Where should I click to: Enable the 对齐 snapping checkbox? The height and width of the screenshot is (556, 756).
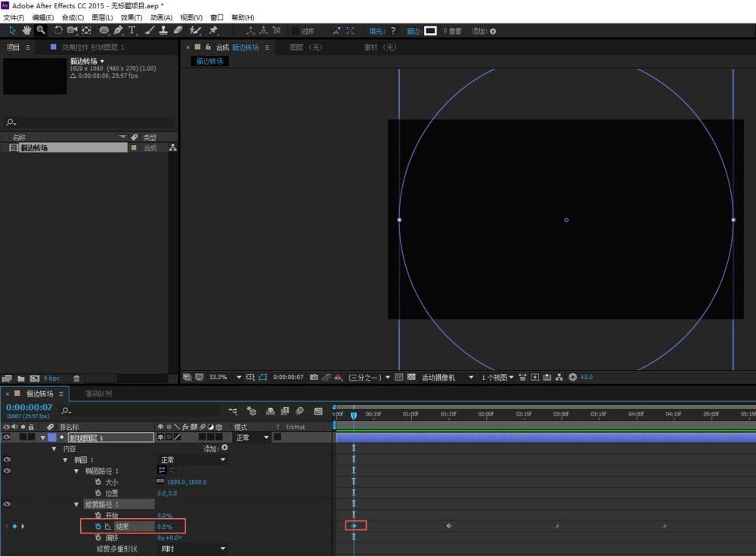296,31
